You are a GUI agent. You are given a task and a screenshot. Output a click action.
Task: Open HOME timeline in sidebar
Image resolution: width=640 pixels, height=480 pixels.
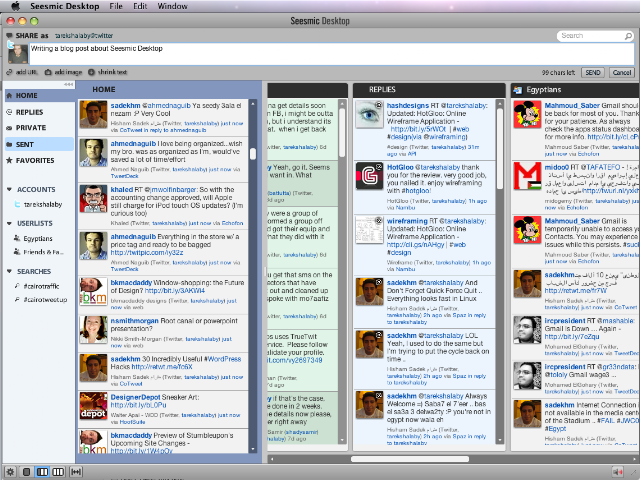pyautogui.click(x=40, y=96)
